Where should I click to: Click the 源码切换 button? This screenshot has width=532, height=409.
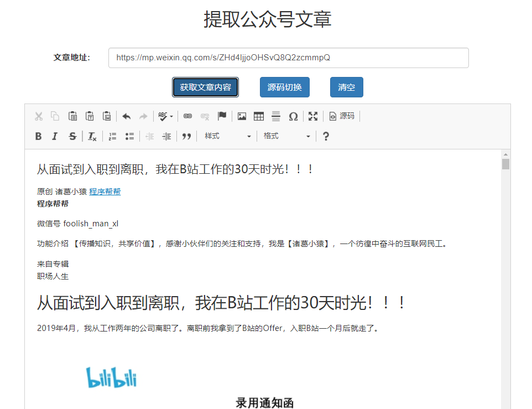(285, 87)
